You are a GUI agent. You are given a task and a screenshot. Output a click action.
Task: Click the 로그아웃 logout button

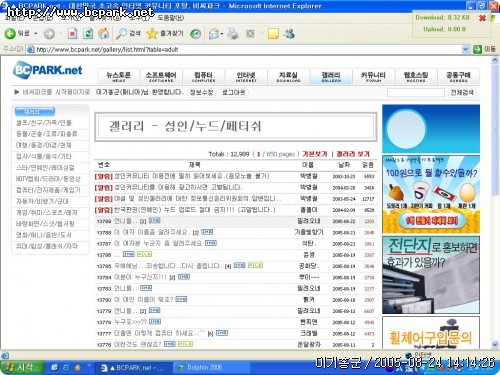tap(234, 93)
